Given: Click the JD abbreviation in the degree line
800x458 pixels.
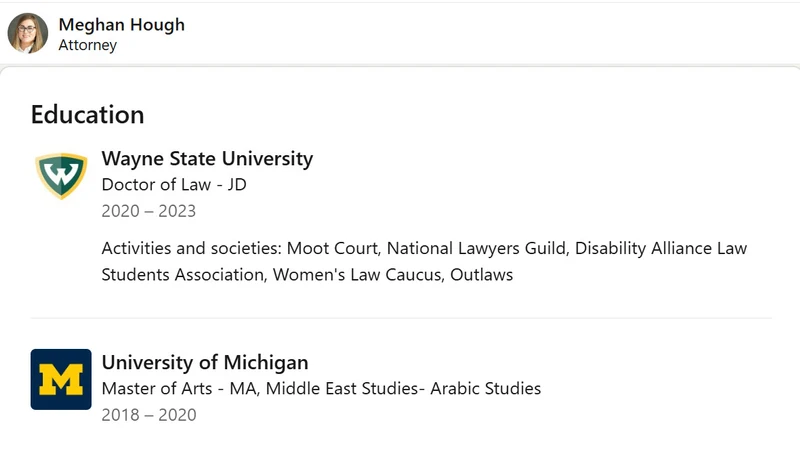Looking at the screenshot, I should tap(237, 184).
